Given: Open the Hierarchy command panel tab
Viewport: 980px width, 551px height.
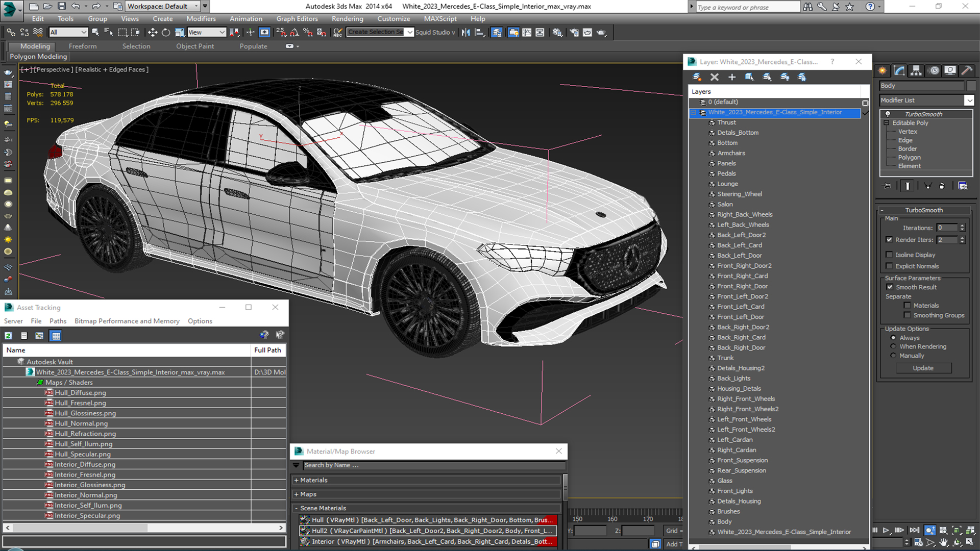Looking at the screenshot, I should pos(916,70).
